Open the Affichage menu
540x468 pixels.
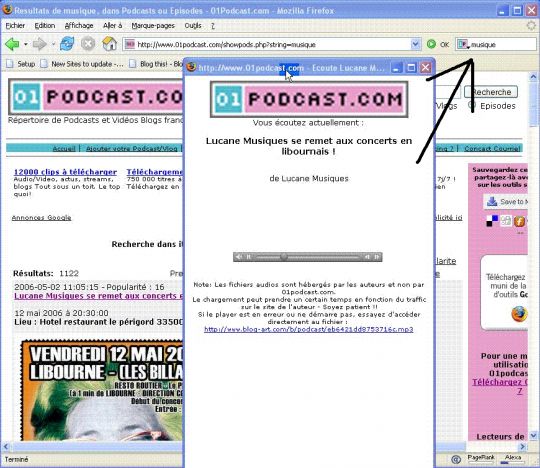[x=79, y=25]
